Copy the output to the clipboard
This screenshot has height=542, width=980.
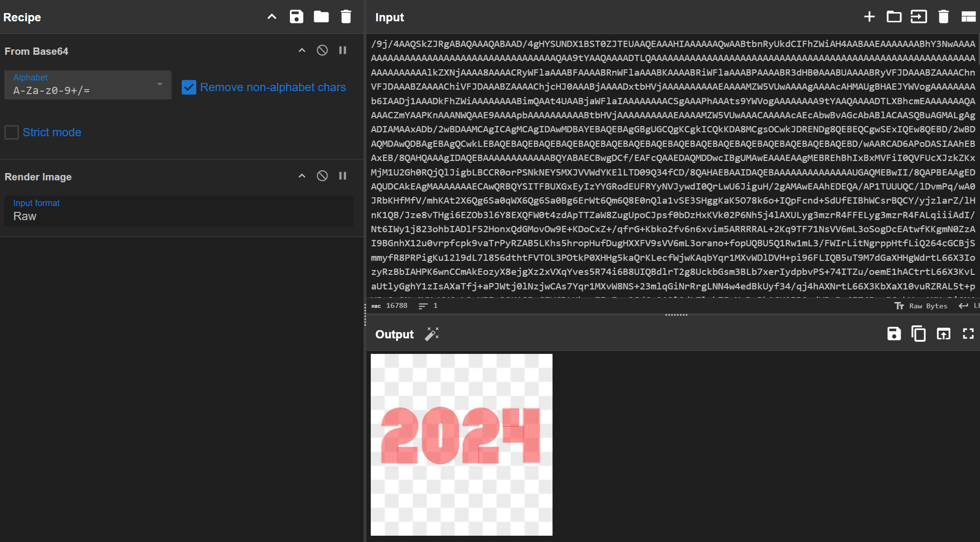[918, 334]
